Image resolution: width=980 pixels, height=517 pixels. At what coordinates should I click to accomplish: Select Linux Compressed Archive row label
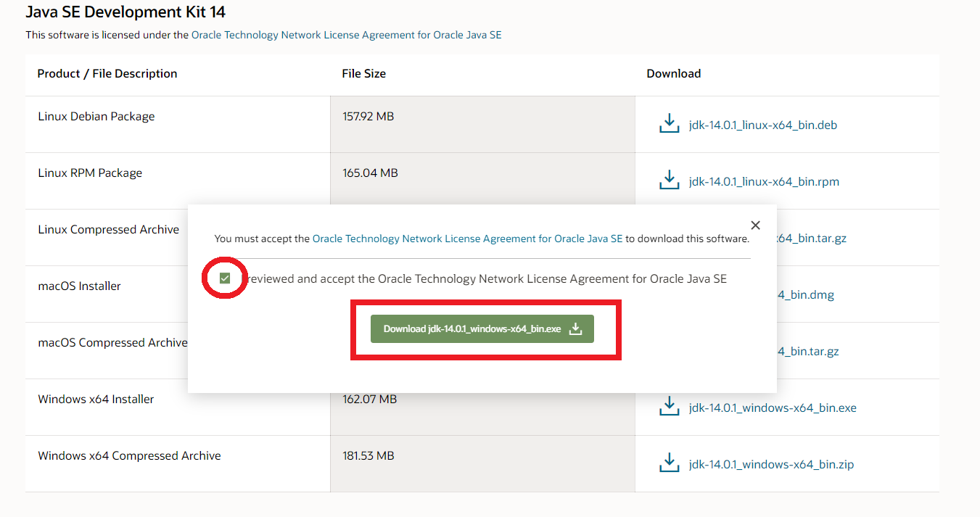(x=109, y=229)
